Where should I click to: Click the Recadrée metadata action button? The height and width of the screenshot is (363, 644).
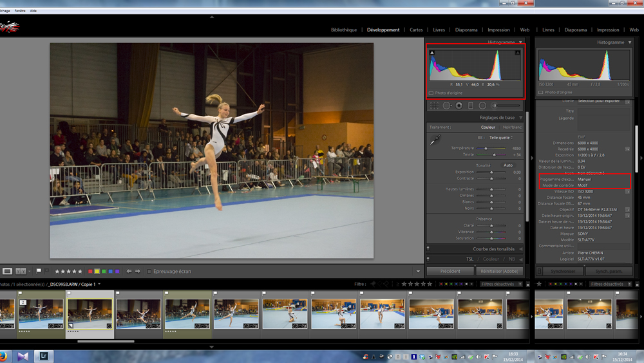tap(627, 149)
